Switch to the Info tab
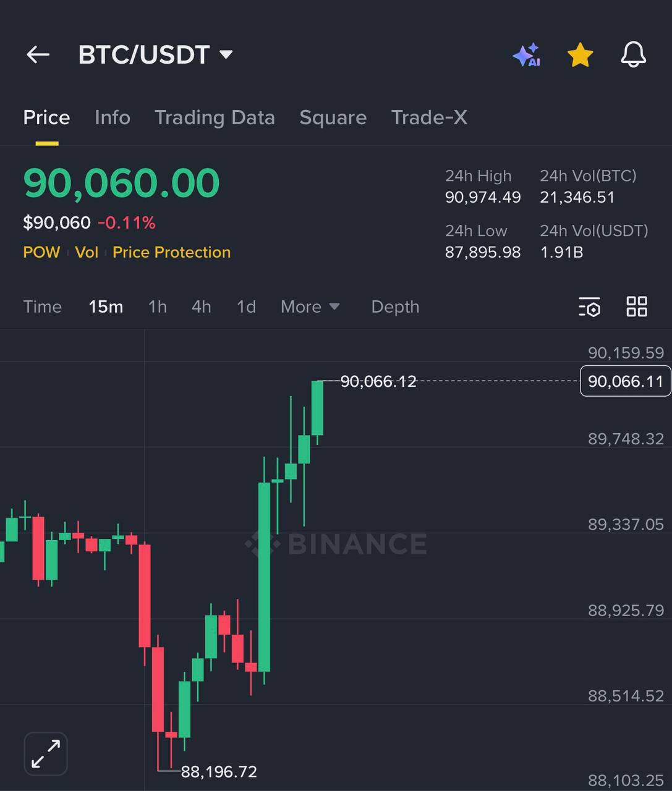The image size is (672, 791). tap(113, 117)
